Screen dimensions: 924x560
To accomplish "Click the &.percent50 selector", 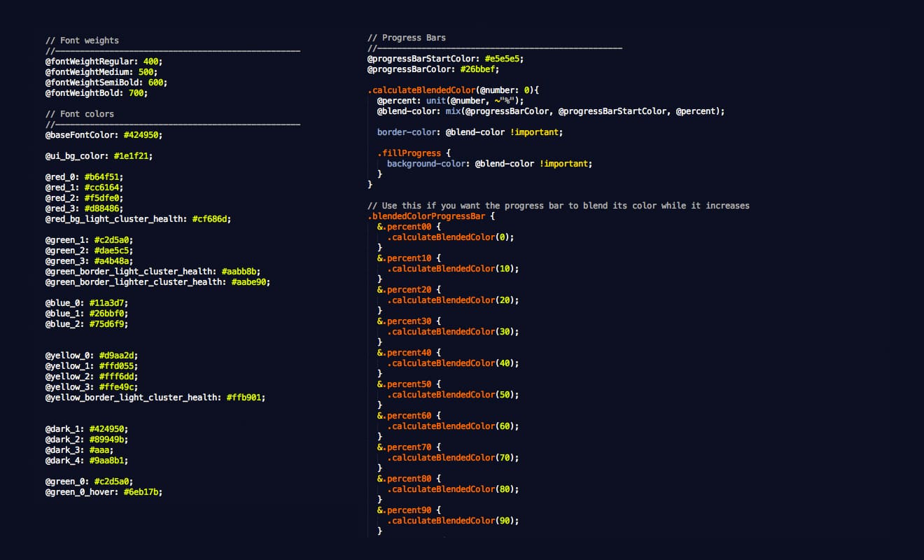I will coord(404,384).
